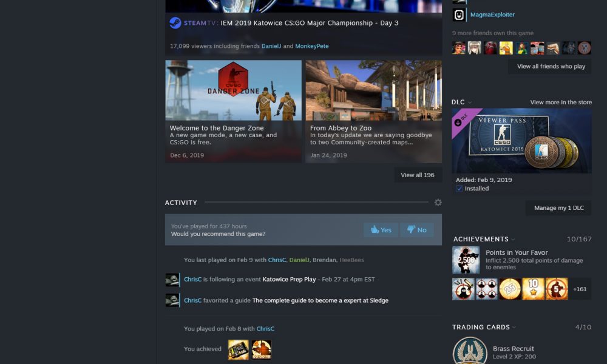The width and height of the screenshot is (607, 364).
Task: Open the 10 star achievement icon
Action: point(533,289)
